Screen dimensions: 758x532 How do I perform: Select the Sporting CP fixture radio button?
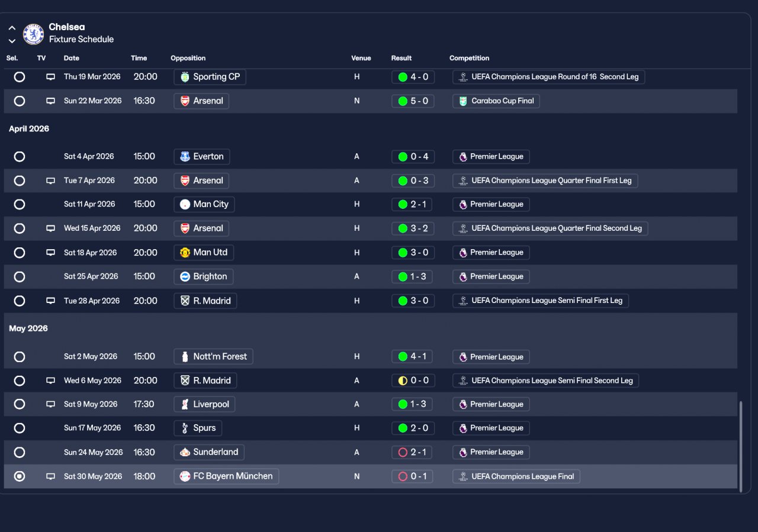click(20, 77)
